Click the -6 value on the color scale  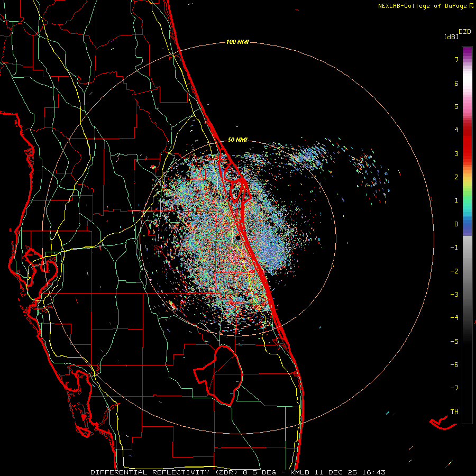(x=454, y=365)
